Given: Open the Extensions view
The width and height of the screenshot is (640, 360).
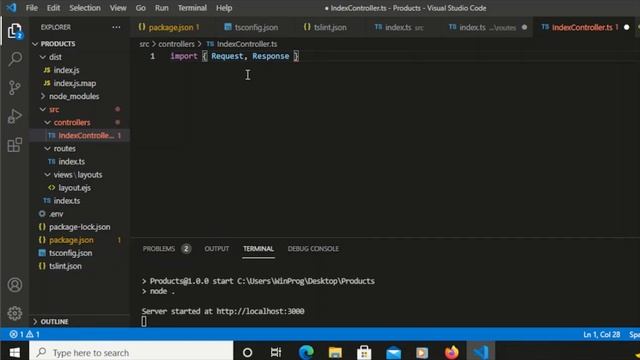Looking at the screenshot, I should 15,145.
